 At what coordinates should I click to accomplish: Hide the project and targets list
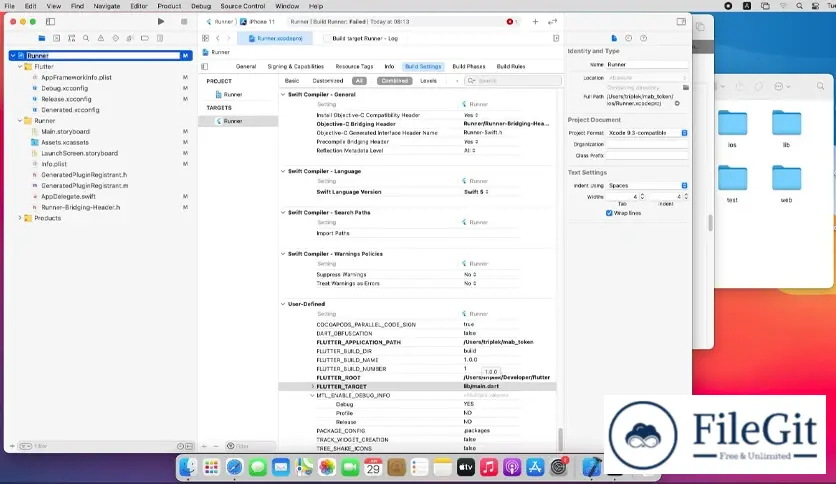click(x=205, y=67)
